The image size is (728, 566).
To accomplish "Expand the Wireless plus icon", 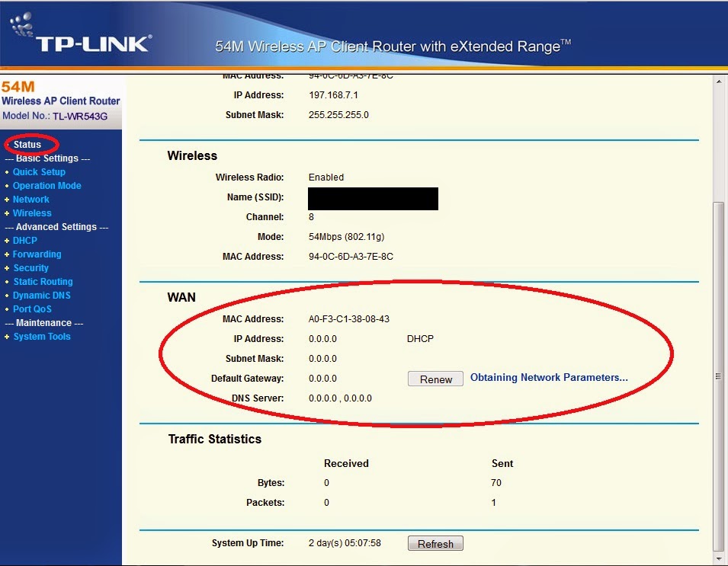I will pos(7,213).
